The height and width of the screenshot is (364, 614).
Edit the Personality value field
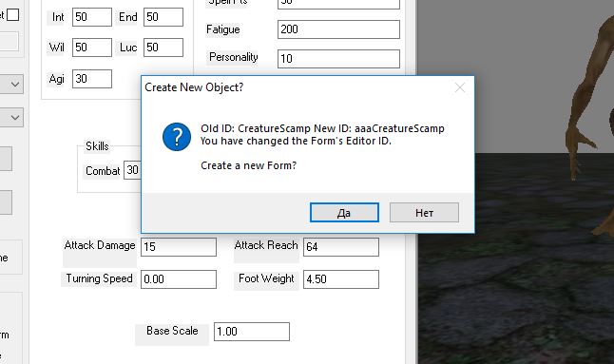click(338, 59)
